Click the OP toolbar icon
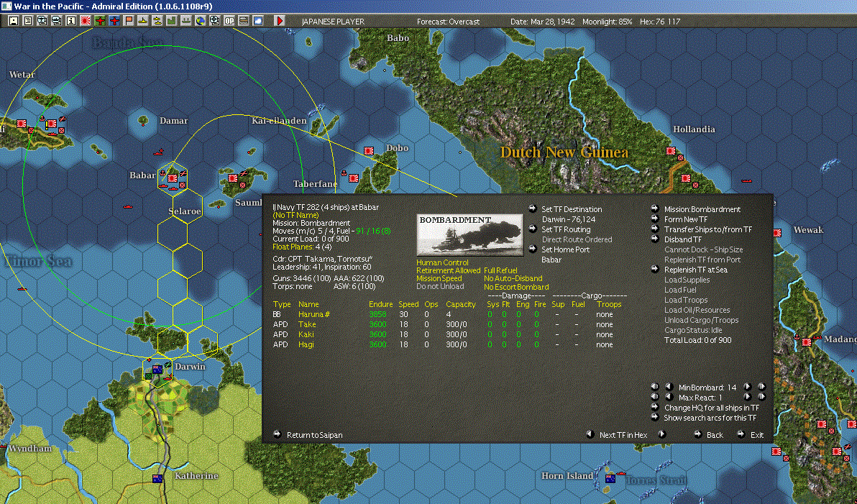This screenshot has height=504, width=857. (x=229, y=21)
